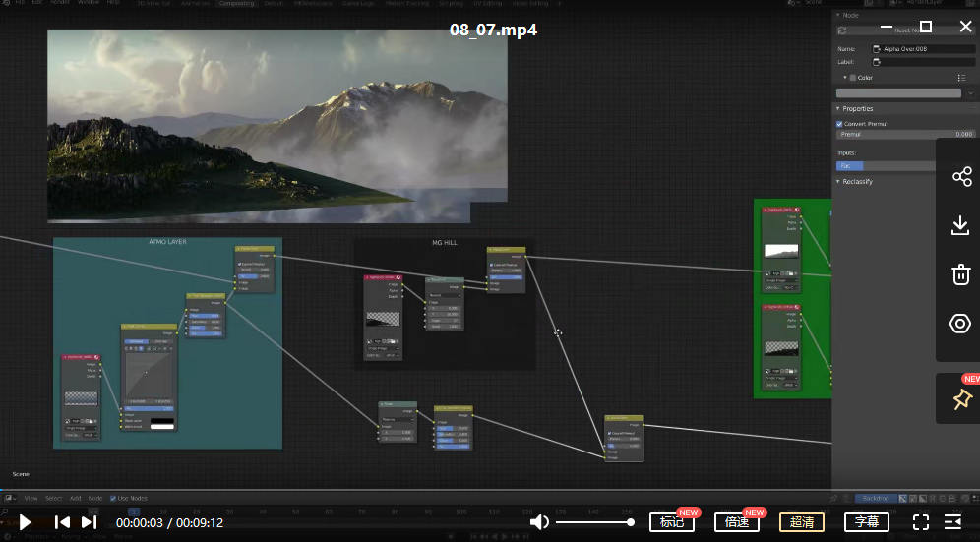Image resolution: width=980 pixels, height=542 pixels.
Task: Toggle the Convert Premul checkbox
Action: click(839, 124)
